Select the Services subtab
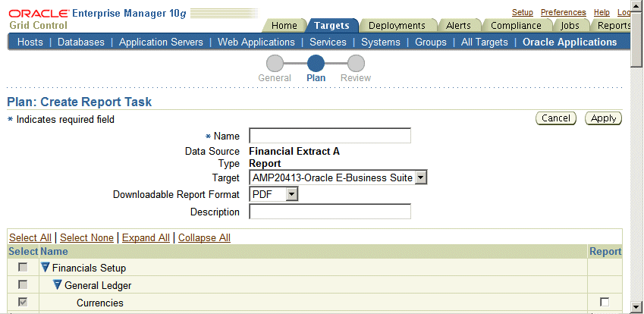 [328, 42]
